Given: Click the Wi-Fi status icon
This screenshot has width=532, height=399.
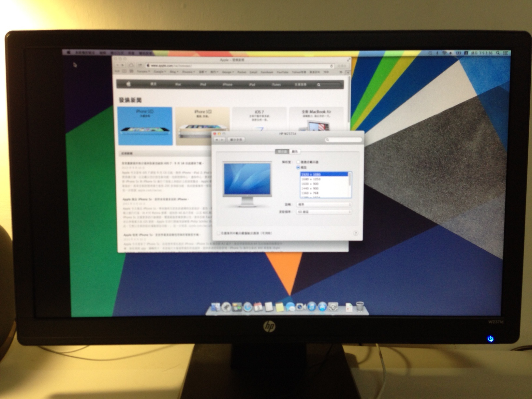Looking at the screenshot, I should point(444,53).
